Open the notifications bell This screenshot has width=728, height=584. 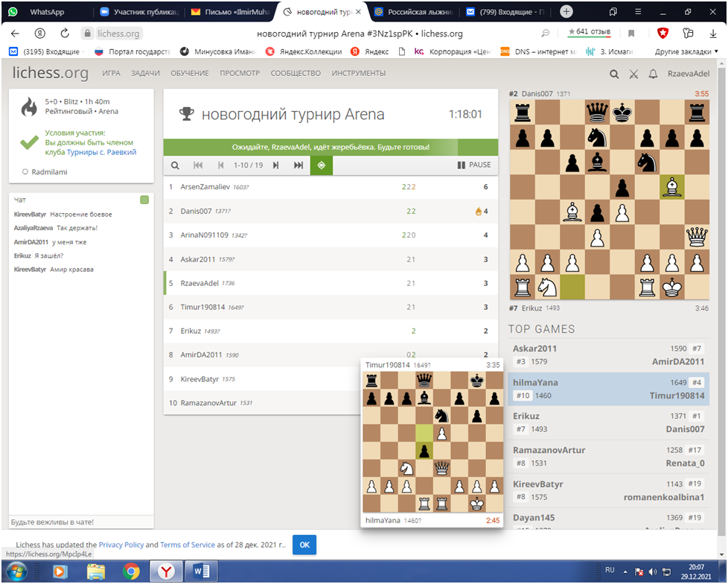[653, 74]
